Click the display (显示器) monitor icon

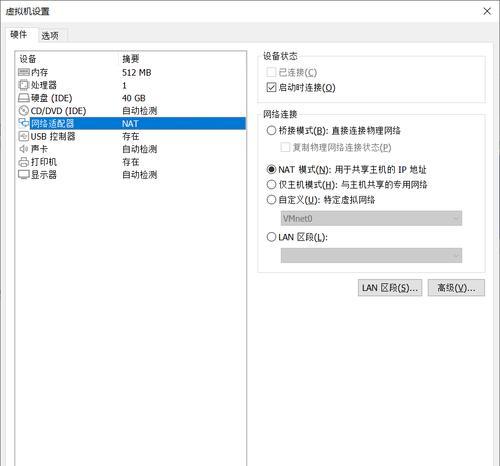(x=24, y=175)
